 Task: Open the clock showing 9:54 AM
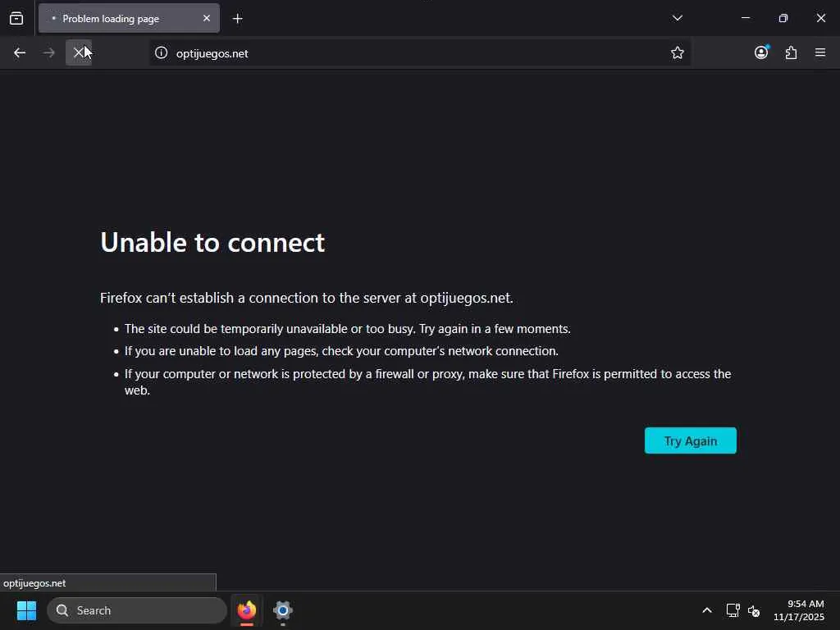(798, 610)
